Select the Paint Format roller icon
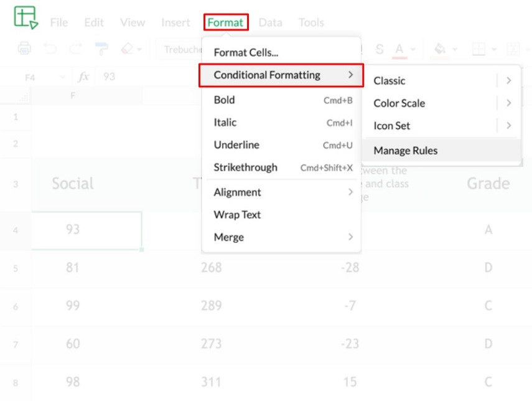The width and height of the screenshot is (532, 401). [x=100, y=49]
